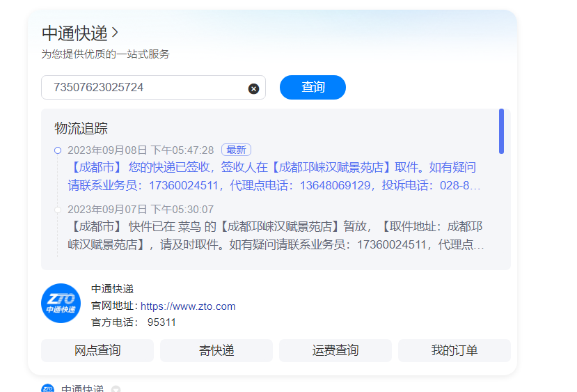This screenshot has height=392, width=577.
Task: View 我的订单
Action: tap(455, 350)
